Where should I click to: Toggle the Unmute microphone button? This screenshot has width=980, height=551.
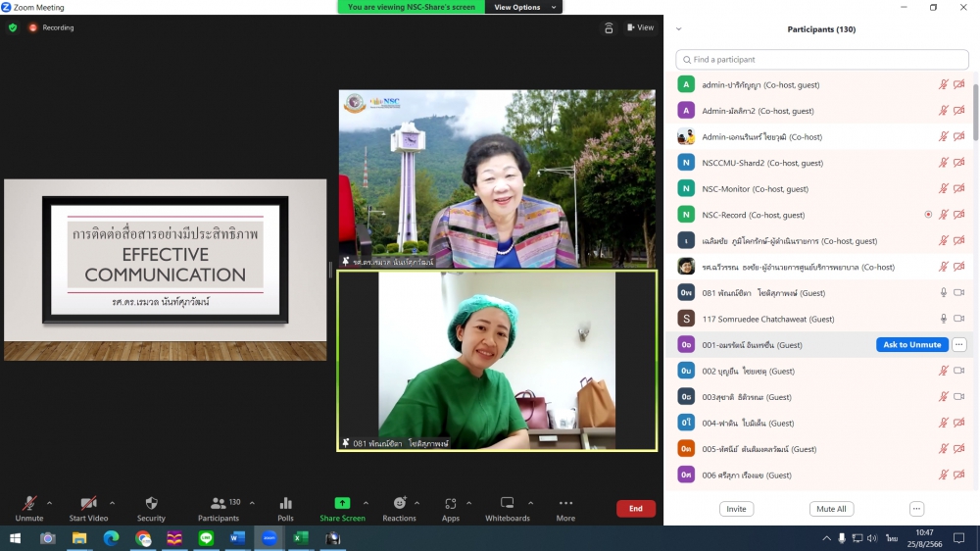tap(29, 503)
